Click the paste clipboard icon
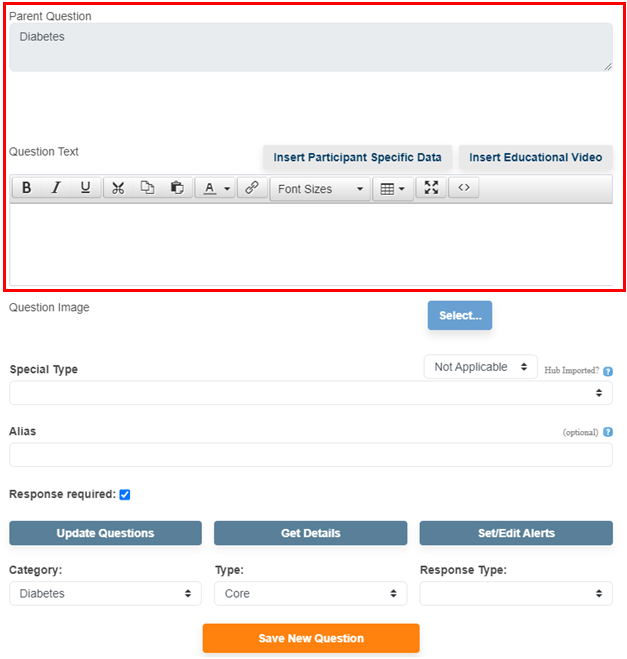This screenshot has height=659, width=627. (176, 188)
